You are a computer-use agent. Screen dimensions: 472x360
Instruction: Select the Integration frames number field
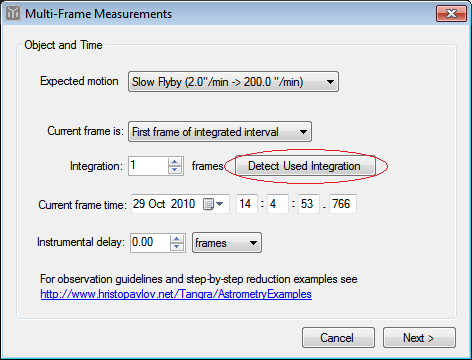(x=149, y=166)
